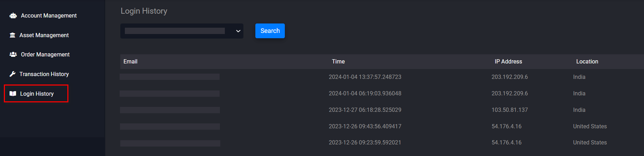Click the dropdown chevron arrow
Viewport: 644px width, 156px height.
click(238, 31)
